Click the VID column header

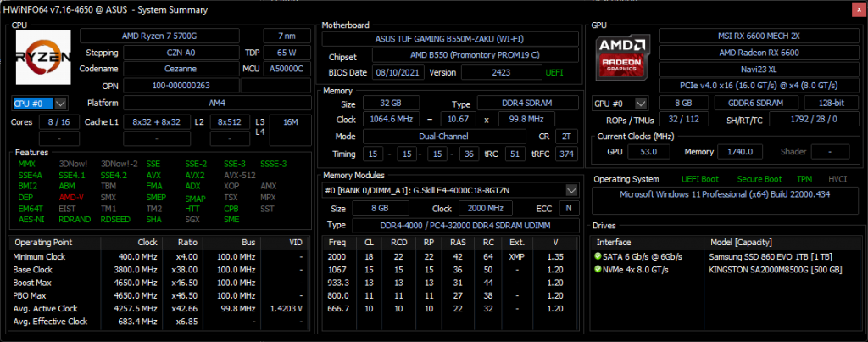[x=285, y=243]
